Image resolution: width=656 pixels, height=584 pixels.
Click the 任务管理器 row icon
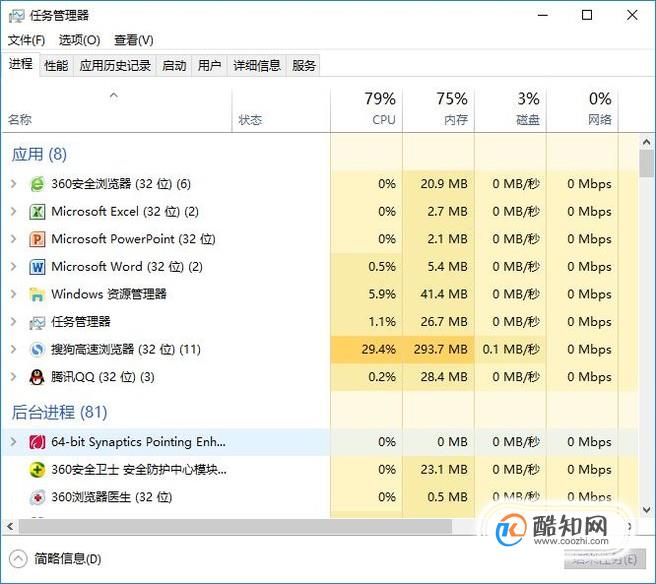[x=37, y=322]
